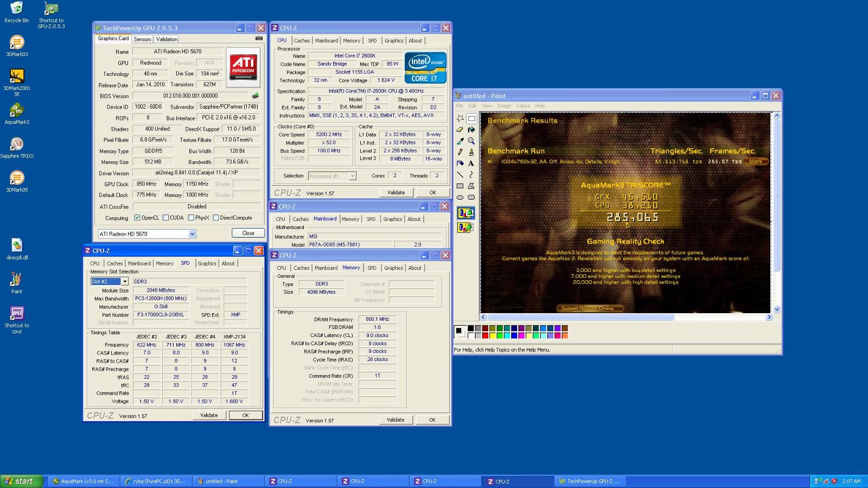Screen dimensions: 868x488
Task: Switch to untitled - Paint taskbar button
Action: pos(228,481)
